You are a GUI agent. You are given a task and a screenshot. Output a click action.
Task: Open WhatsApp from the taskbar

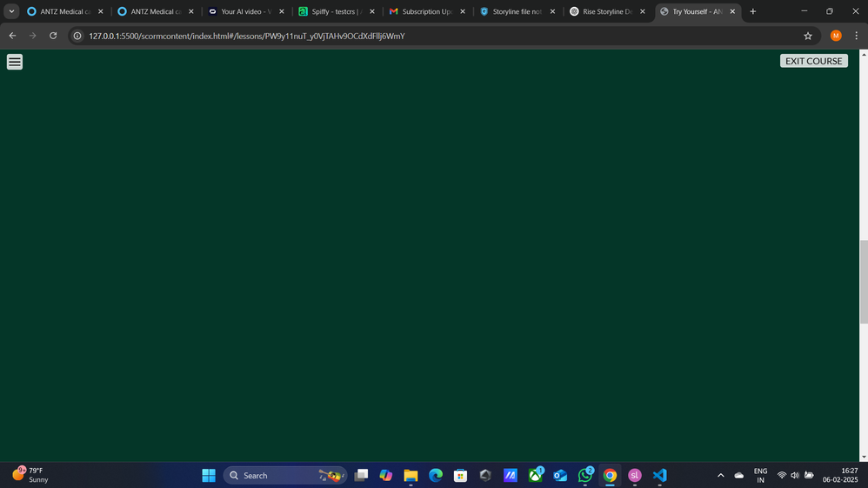[x=585, y=476]
